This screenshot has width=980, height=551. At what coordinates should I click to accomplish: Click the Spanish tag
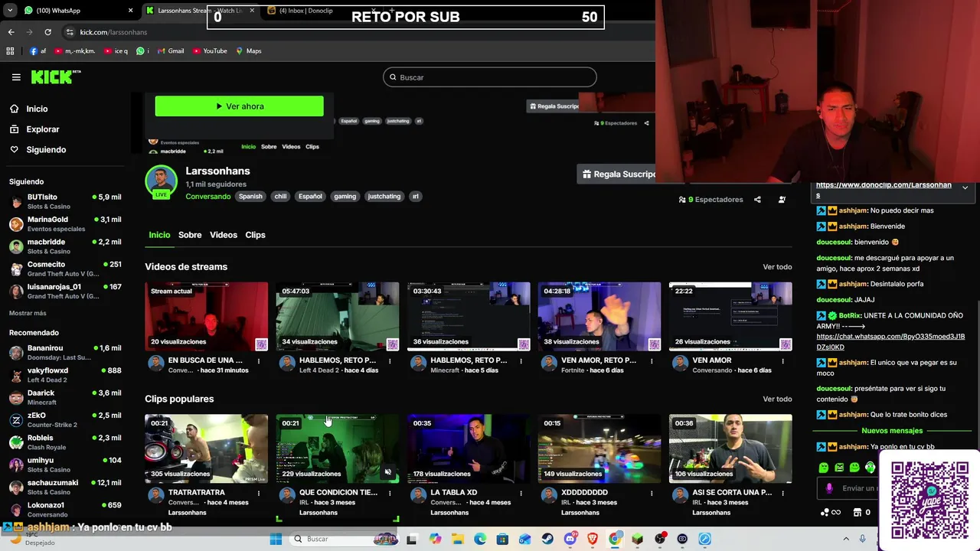[250, 196]
